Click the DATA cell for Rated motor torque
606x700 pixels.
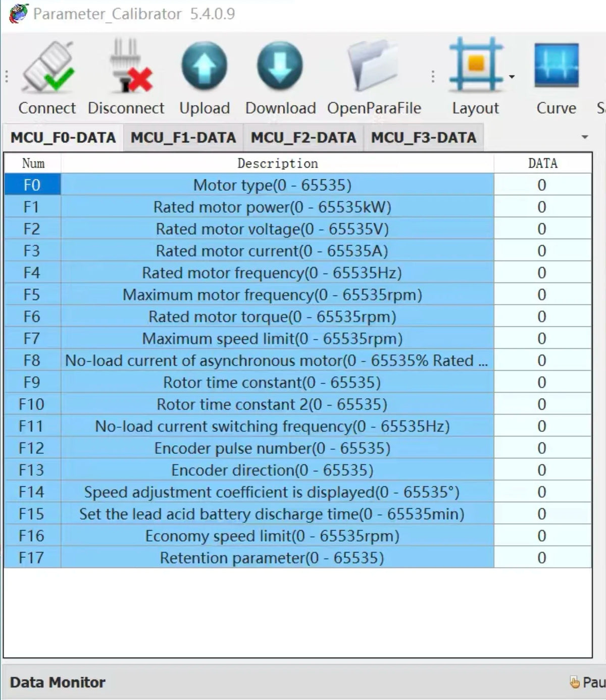542,316
